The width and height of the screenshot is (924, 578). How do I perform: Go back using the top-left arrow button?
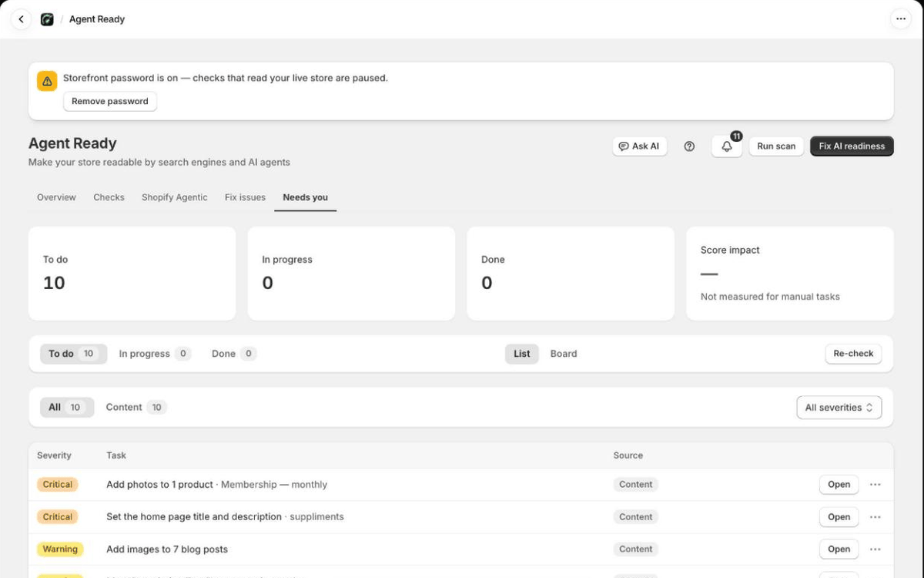pos(21,19)
